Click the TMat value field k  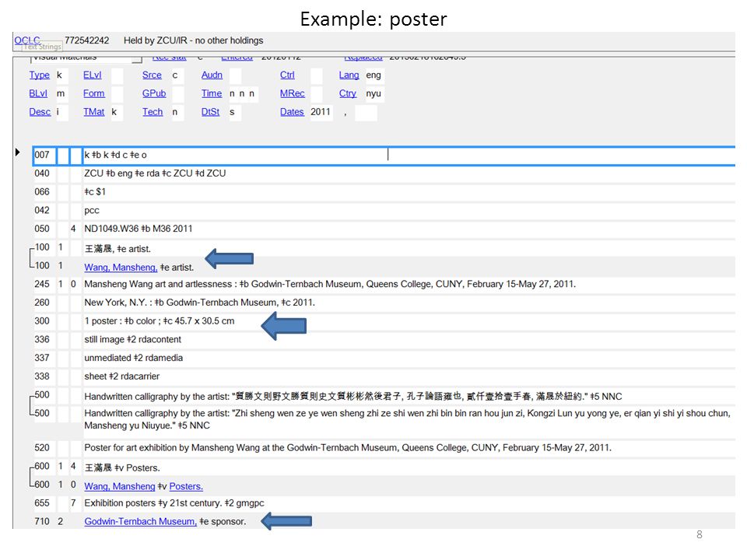point(117,112)
